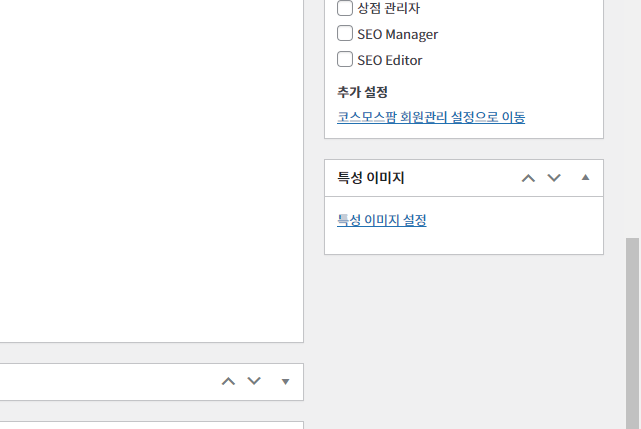The image size is (641, 429).
Task: Check the 상점 관리자 role checkbox
Action: coord(345,8)
